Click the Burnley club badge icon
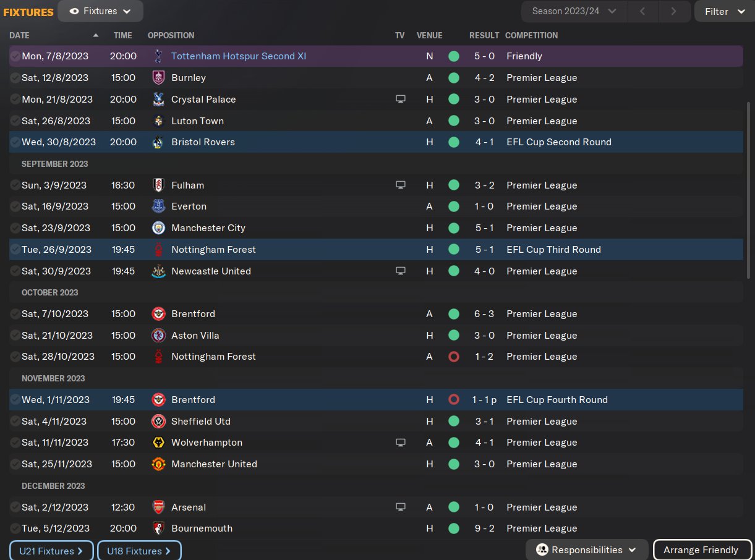The image size is (755, 560). pos(158,78)
